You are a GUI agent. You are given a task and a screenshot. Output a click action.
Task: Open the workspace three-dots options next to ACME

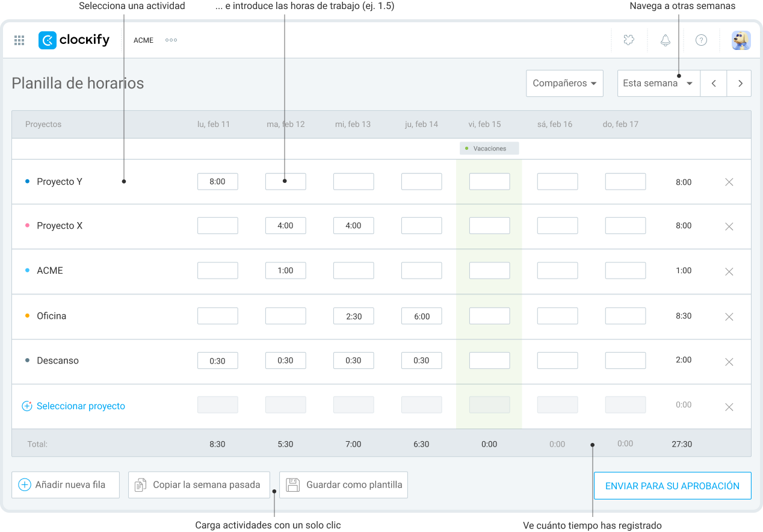171,40
